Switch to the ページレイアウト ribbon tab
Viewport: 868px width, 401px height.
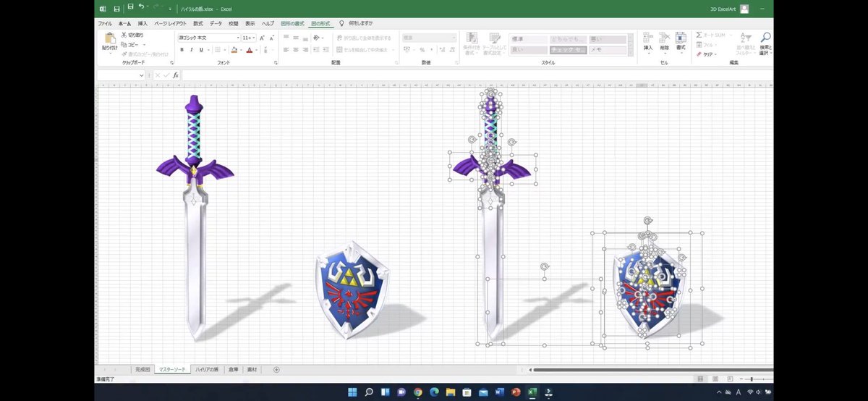point(171,23)
